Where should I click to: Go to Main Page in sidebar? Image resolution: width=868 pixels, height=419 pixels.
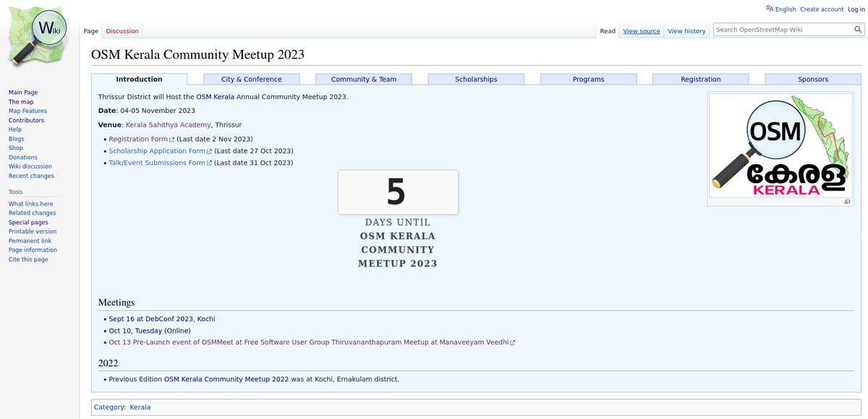click(23, 93)
